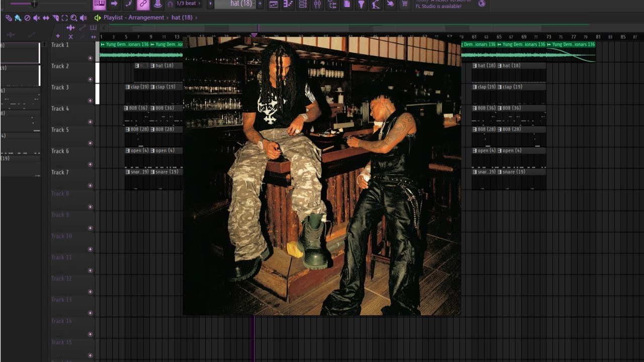Open the Playlist view
Screen dimensions: 644x362
[274, 4]
